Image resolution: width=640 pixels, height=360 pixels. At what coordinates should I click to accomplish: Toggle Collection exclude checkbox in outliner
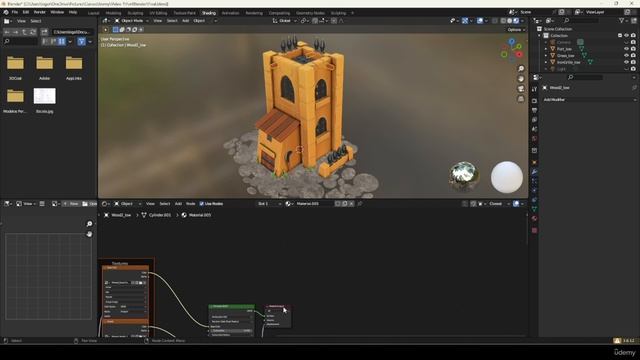pyautogui.click(x=620, y=36)
